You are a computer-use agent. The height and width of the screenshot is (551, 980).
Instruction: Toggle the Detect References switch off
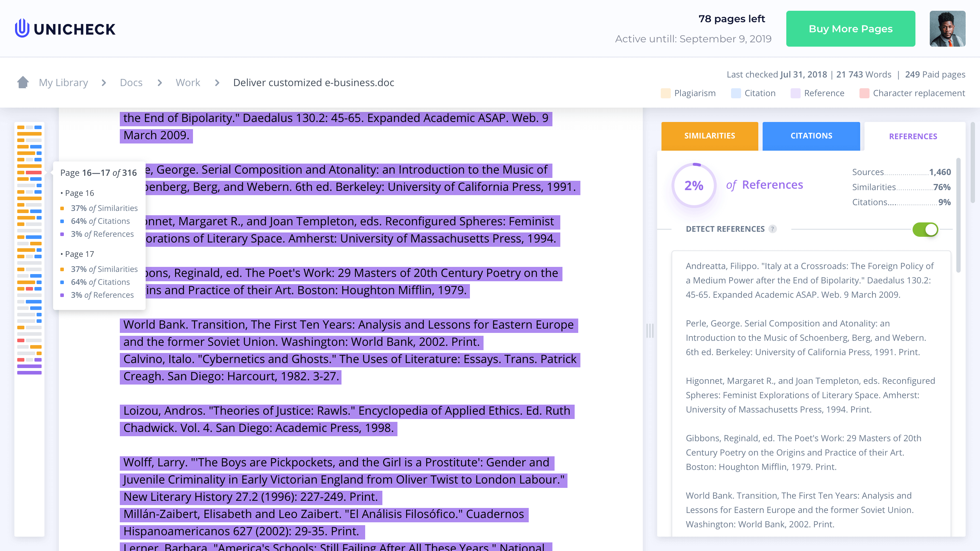925,229
